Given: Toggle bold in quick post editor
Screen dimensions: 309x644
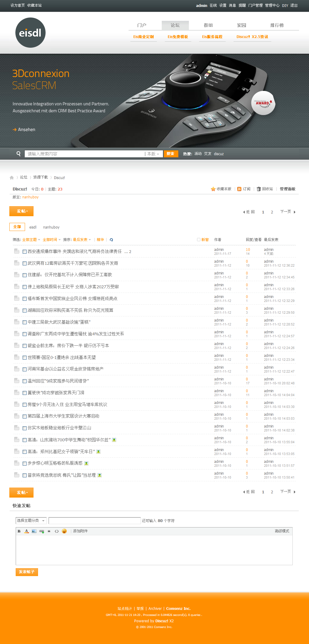Looking at the screenshot, I should pyautogui.click(x=19, y=531).
